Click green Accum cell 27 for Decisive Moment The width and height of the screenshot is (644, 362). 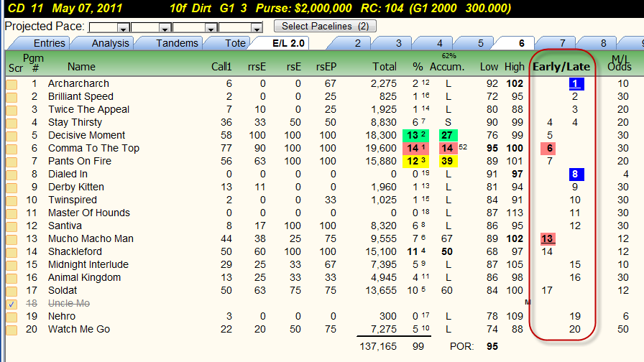[x=447, y=136]
